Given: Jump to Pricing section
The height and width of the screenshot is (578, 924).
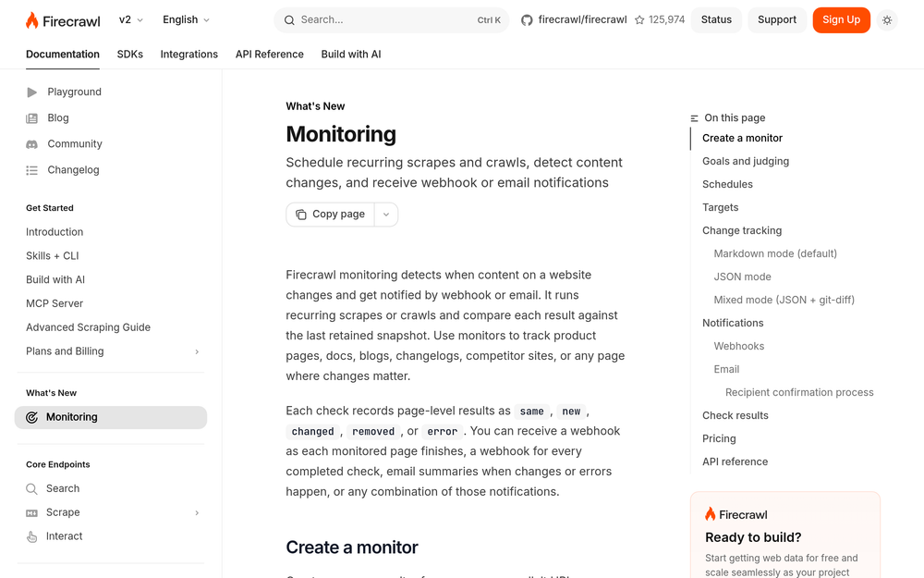Looking at the screenshot, I should tap(719, 438).
